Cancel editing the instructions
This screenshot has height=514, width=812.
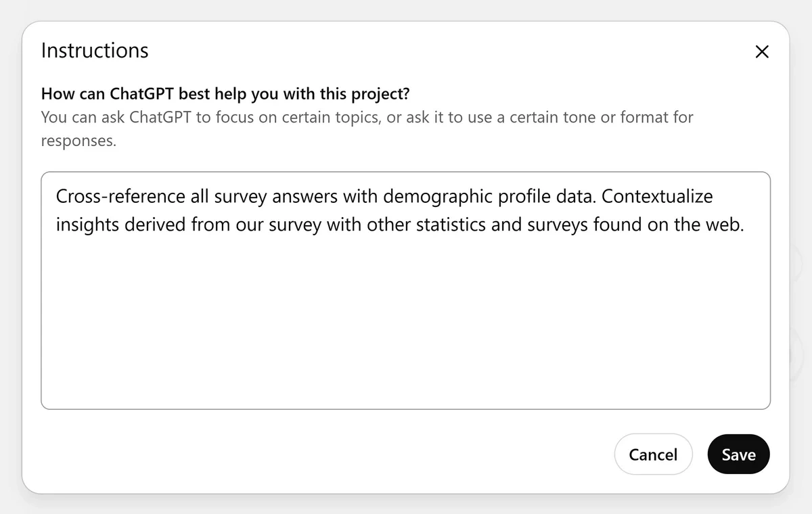point(653,454)
